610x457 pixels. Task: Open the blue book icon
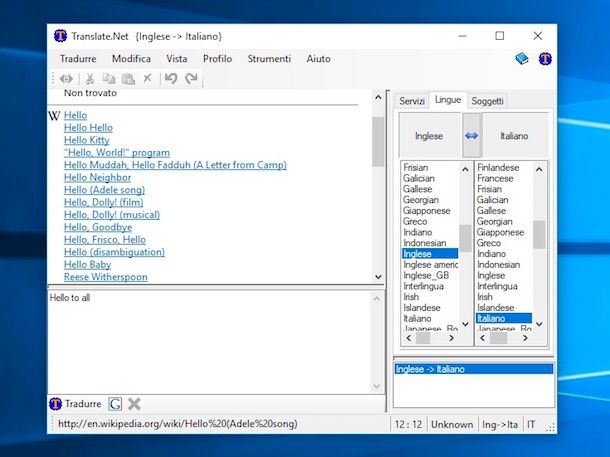point(522,59)
